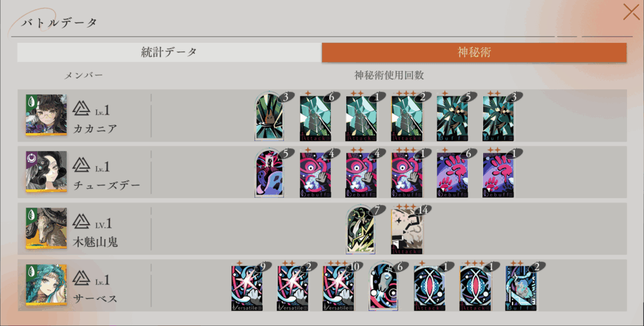Click 木魅山鬼's character portrait

[x=46, y=228]
